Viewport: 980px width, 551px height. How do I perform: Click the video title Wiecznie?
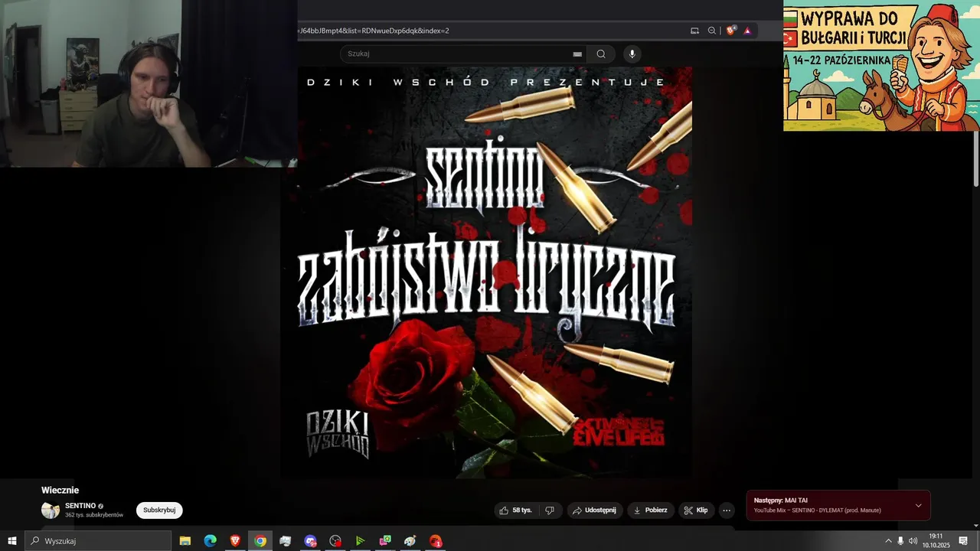[x=60, y=491]
